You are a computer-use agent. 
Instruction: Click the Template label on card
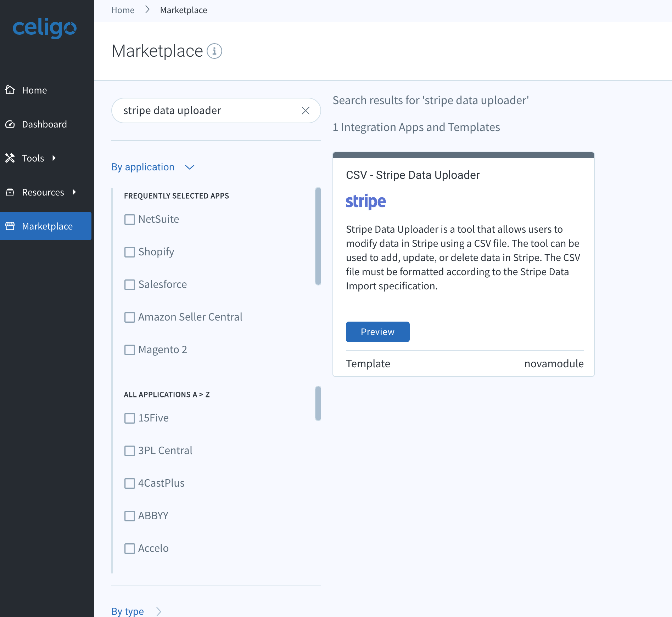point(368,363)
